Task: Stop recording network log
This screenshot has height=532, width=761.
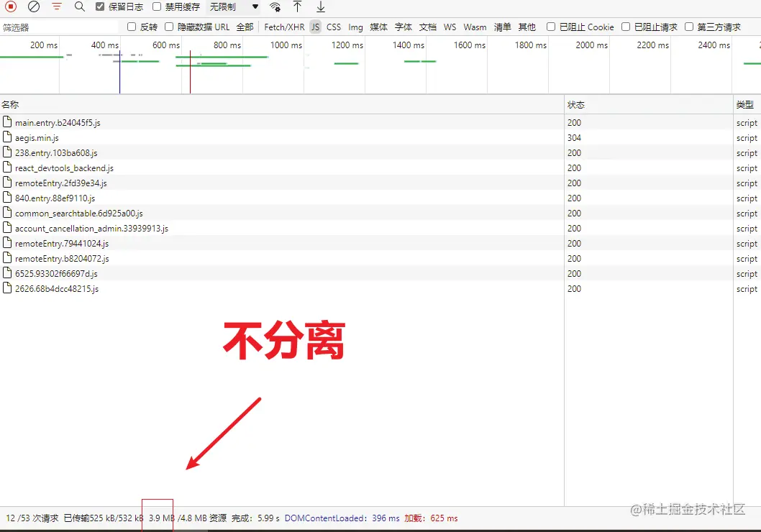Action: tap(11, 6)
